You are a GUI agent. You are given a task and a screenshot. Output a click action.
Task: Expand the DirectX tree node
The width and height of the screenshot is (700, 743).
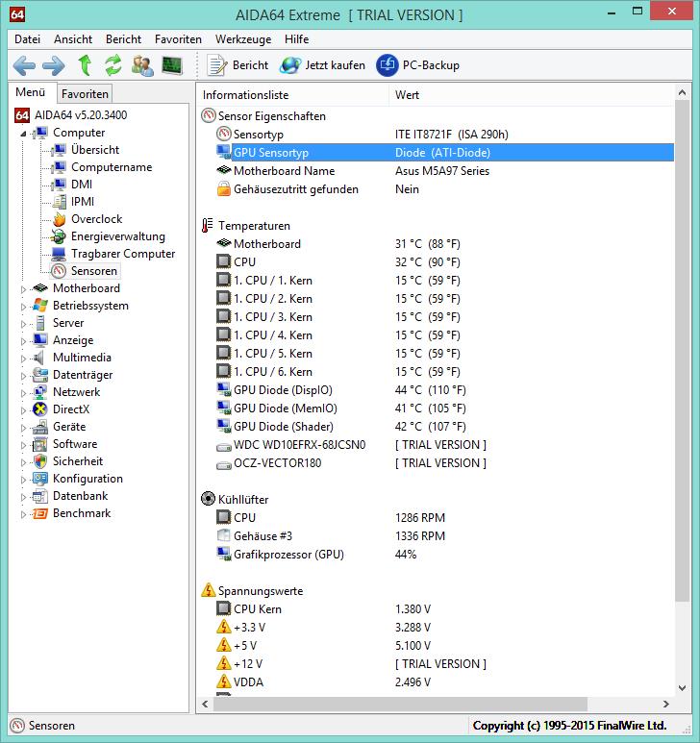click(x=23, y=410)
